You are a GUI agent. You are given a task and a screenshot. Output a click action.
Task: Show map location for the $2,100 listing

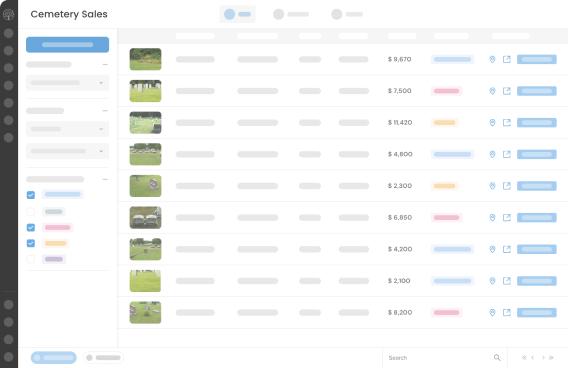click(492, 281)
